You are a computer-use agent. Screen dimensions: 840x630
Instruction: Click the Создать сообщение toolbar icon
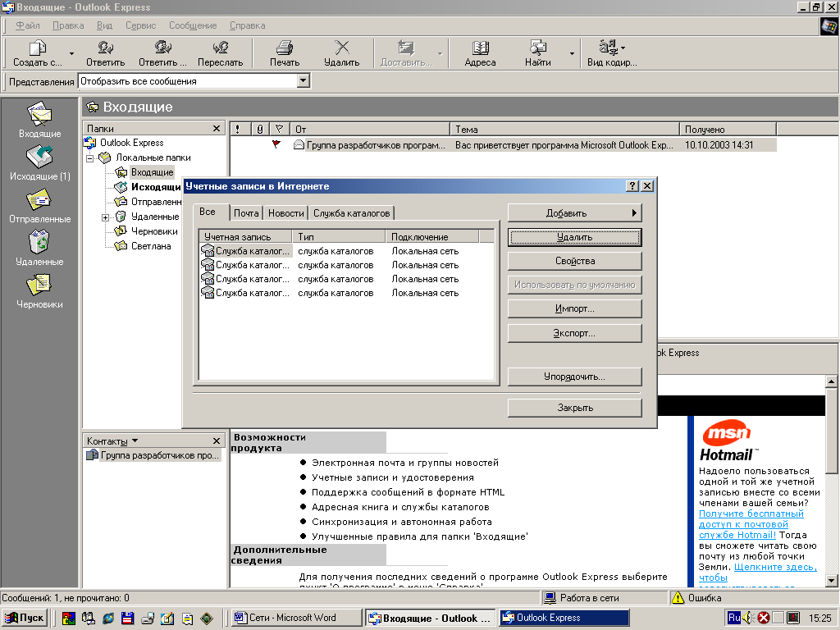click(37, 48)
